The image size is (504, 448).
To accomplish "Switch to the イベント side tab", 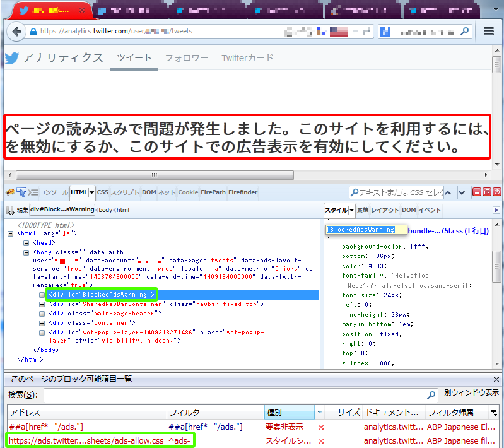I will click(x=430, y=210).
